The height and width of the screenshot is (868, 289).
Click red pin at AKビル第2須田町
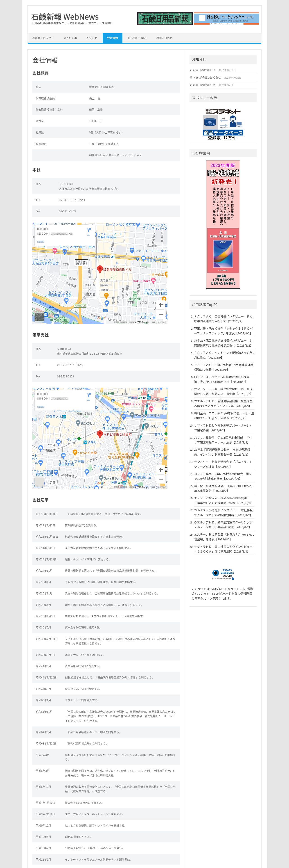[99, 434]
